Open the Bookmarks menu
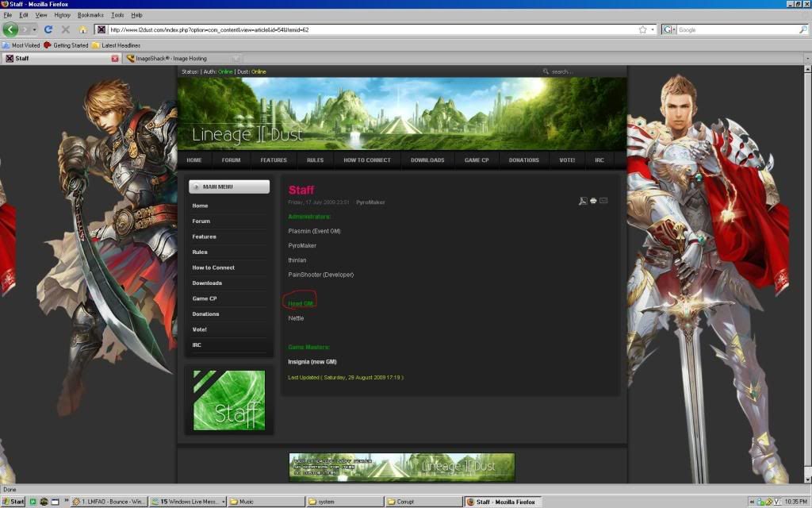The height and width of the screenshot is (508, 812). pos(90,15)
